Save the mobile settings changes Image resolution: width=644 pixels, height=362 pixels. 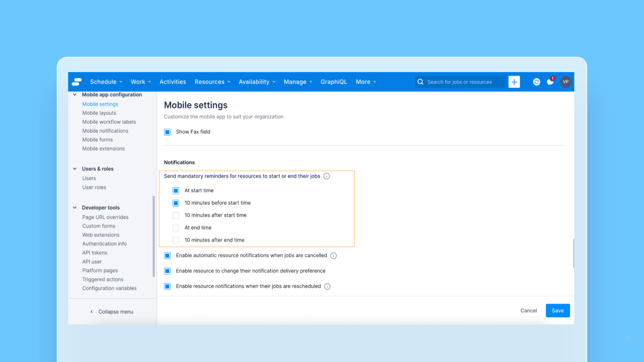pos(557,310)
